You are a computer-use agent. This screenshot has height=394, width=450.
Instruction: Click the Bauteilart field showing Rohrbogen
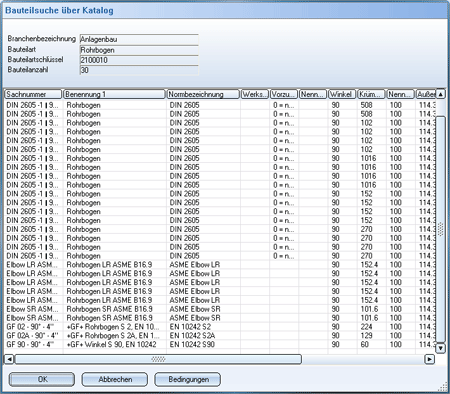(x=139, y=50)
